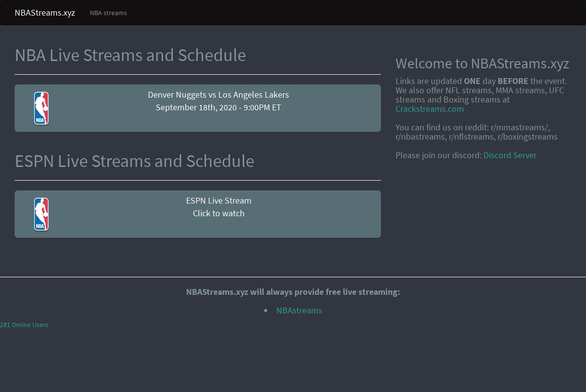Click the NBAStreams.xyz brand logo text
This screenshot has height=392, width=586.
(x=45, y=13)
